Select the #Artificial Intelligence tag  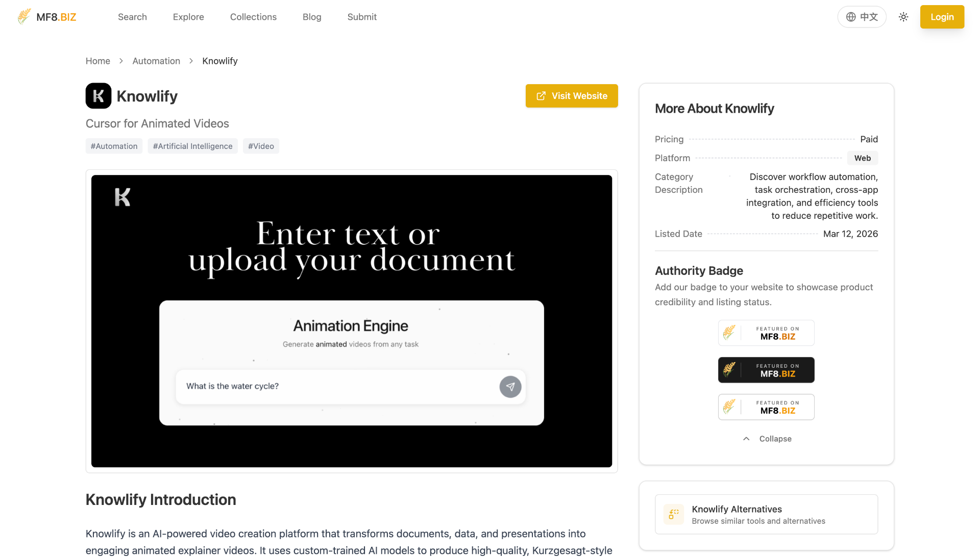pyautogui.click(x=192, y=146)
